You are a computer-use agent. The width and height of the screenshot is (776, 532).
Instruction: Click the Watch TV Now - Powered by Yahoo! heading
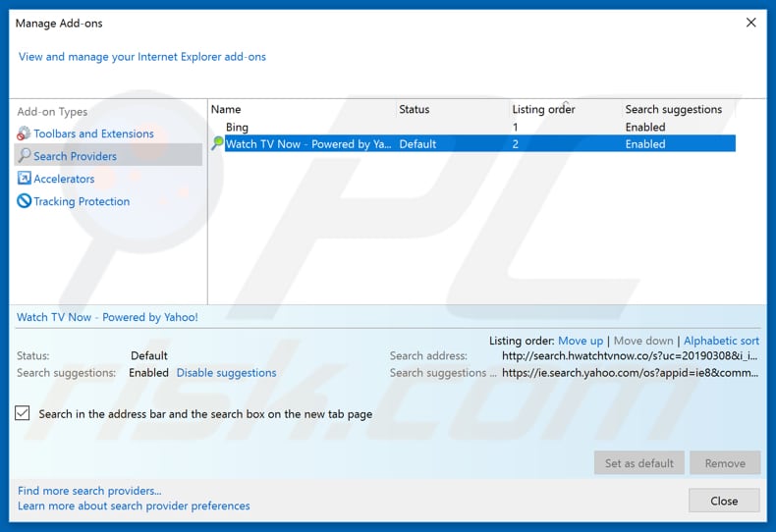[107, 317]
